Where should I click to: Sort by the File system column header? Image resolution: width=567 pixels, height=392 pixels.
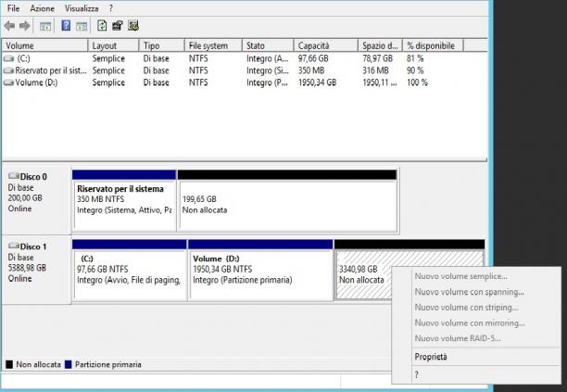coord(213,45)
